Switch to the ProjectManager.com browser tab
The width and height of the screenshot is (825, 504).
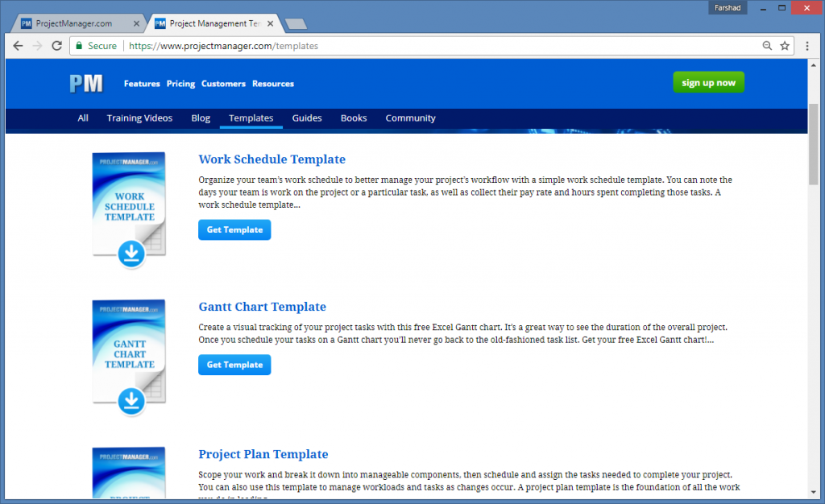click(78, 23)
